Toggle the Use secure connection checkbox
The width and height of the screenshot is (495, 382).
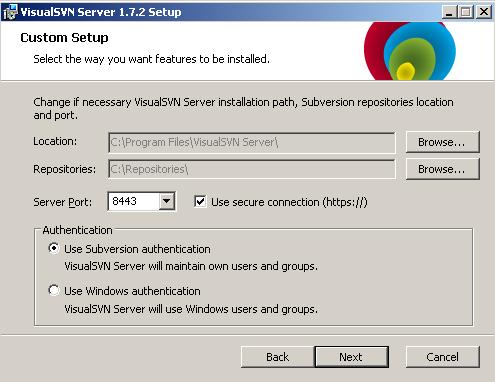pyautogui.click(x=200, y=201)
